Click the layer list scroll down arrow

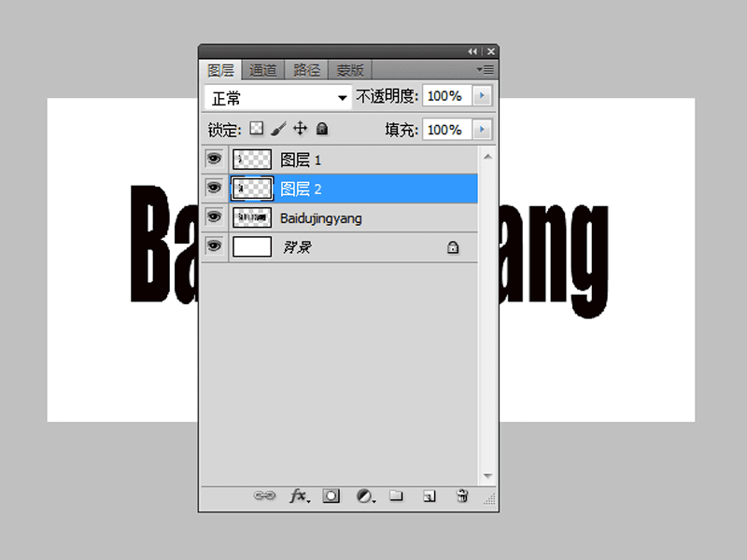point(487,476)
